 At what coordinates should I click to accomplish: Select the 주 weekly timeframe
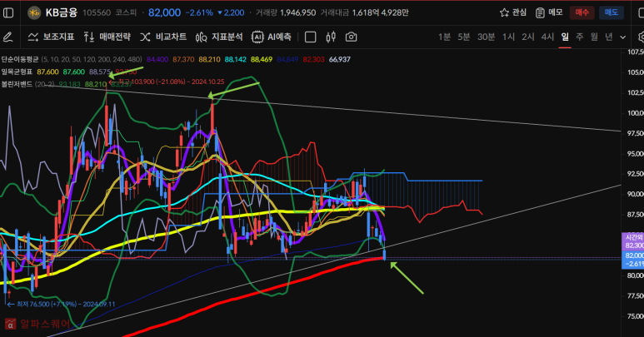pos(580,37)
